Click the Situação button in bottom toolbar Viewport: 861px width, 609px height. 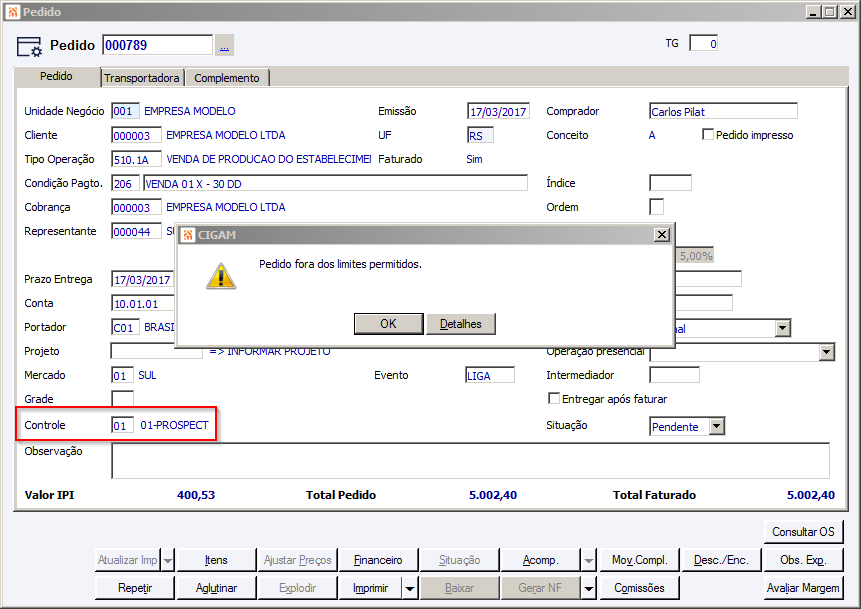pos(459,560)
